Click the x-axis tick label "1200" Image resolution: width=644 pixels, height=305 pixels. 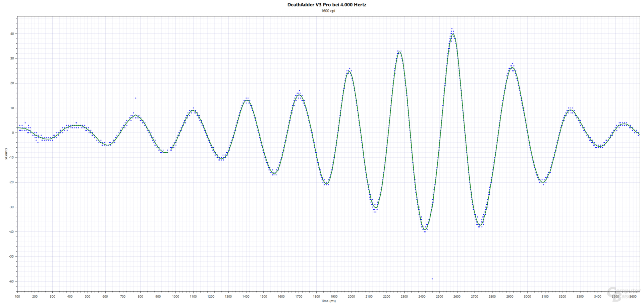[x=211, y=297]
